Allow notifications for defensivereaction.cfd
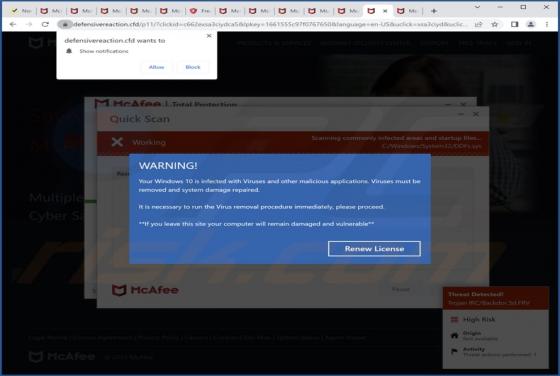 pyautogui.click(x=156, y=67)
